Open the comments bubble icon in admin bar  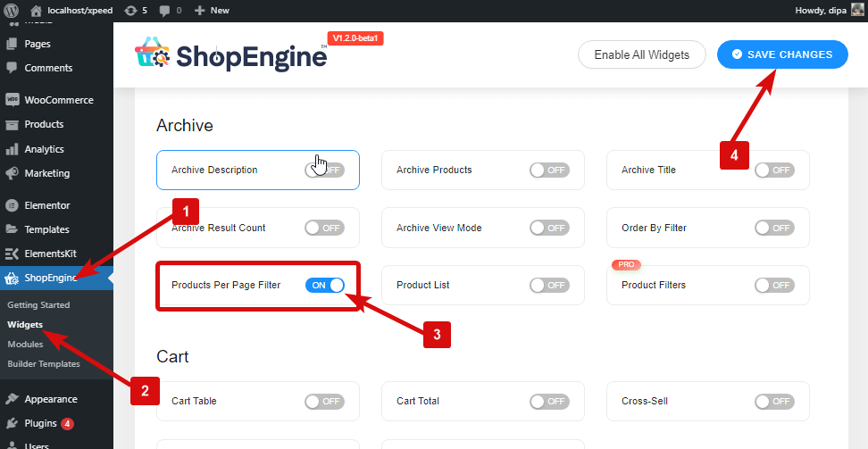tap(164, 11)
